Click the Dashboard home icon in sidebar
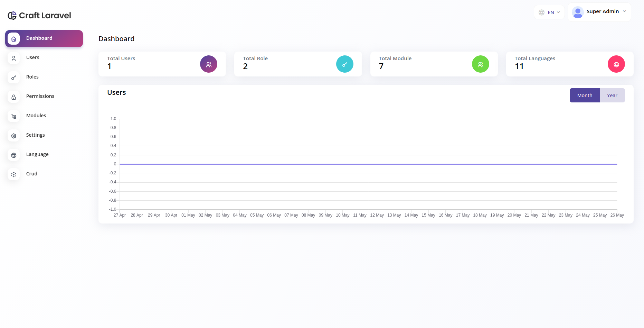 (14, 39)
